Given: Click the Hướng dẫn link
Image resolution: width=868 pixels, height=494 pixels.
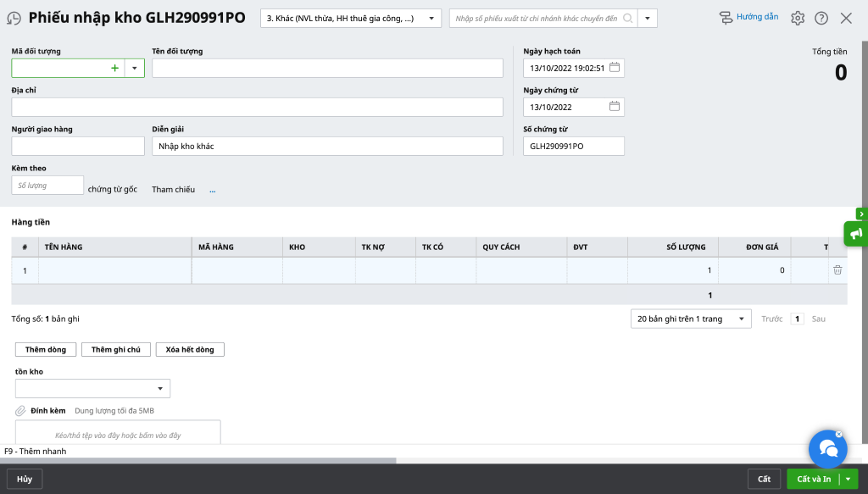Looking at the screenshot, I should [757, 17].
